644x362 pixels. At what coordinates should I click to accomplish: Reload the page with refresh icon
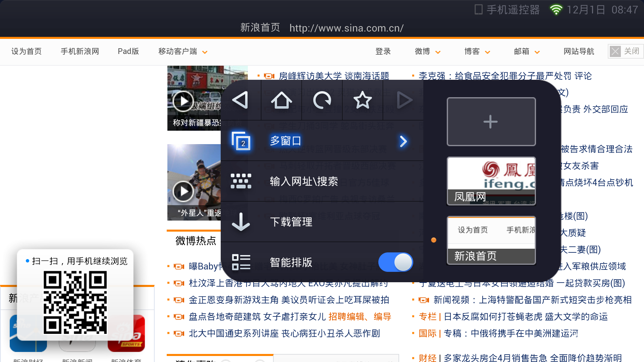point(322,100)
